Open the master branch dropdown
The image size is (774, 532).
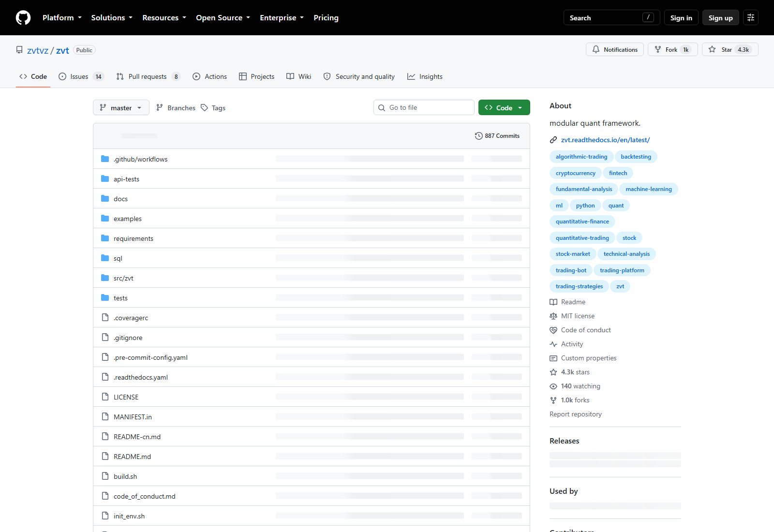tap(121, 108)
